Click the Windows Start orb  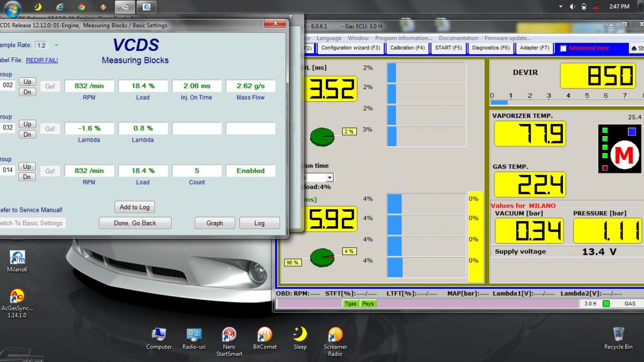[x=12, y=8]
